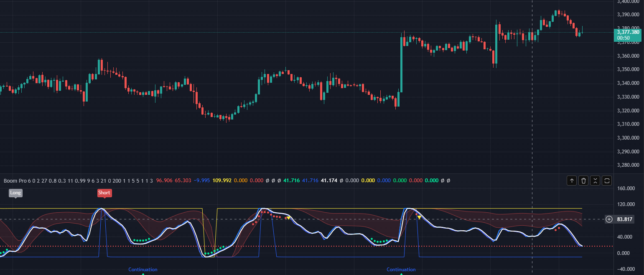
Task: Click the 3,350.000 level on price scale
Action: (x=628, y=69)
